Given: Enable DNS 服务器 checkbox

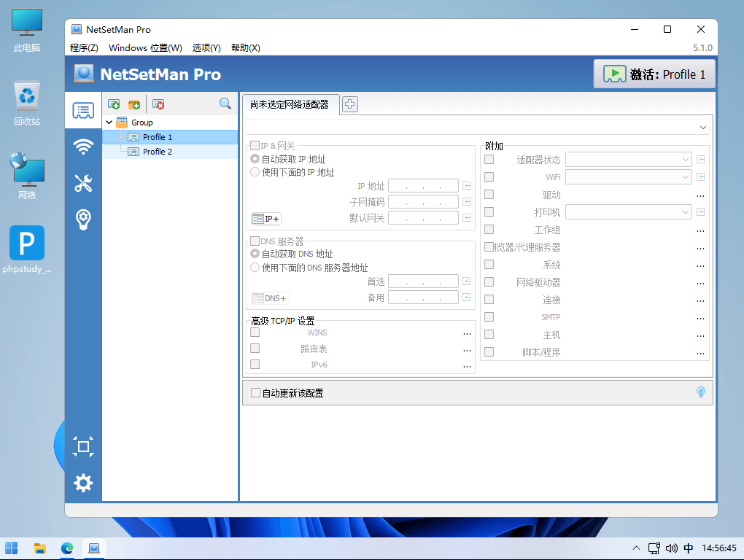Looking at the screenshot, I should tap(255, 241).
